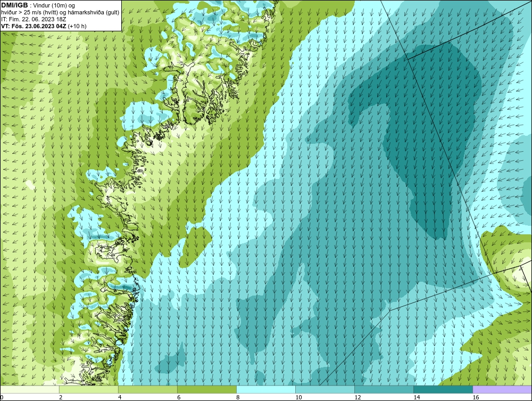532x401 pixels.
Task: Click the 10–12 m/s light teal swatch
Action: tap(325, 389)
